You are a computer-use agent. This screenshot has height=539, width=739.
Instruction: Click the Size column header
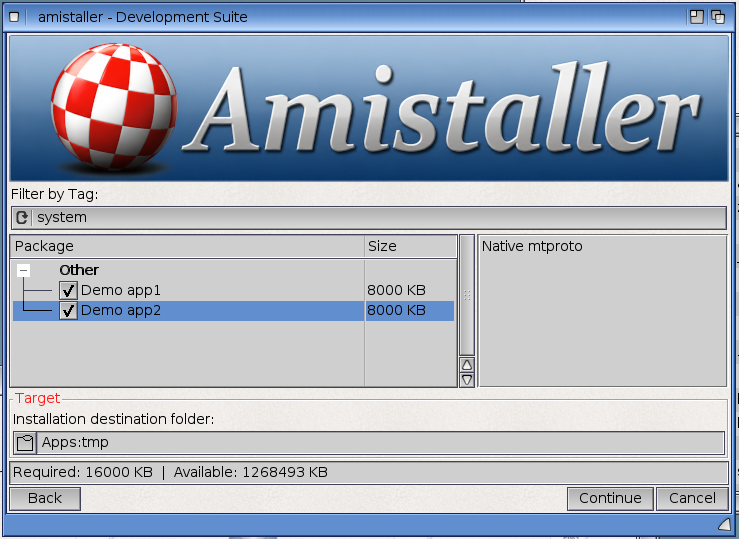pyautogui.click(x=410, y=246)
